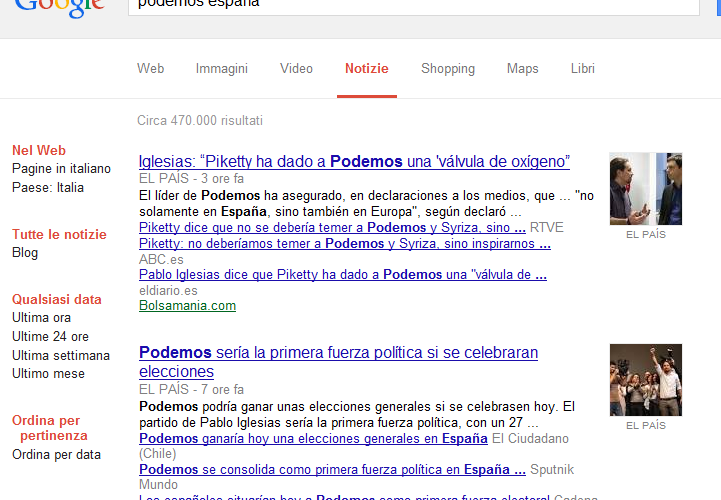The width and height of the screenshot is (721, 500).
Task: Click the Circa 470.000 risultati text
Action: pyautogui.click(x=200, y=121)
